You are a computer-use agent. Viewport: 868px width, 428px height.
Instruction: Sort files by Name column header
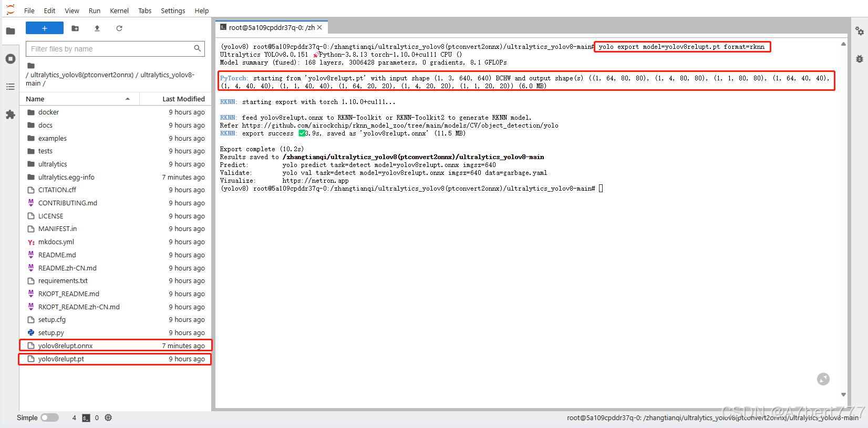pos(79,99)
